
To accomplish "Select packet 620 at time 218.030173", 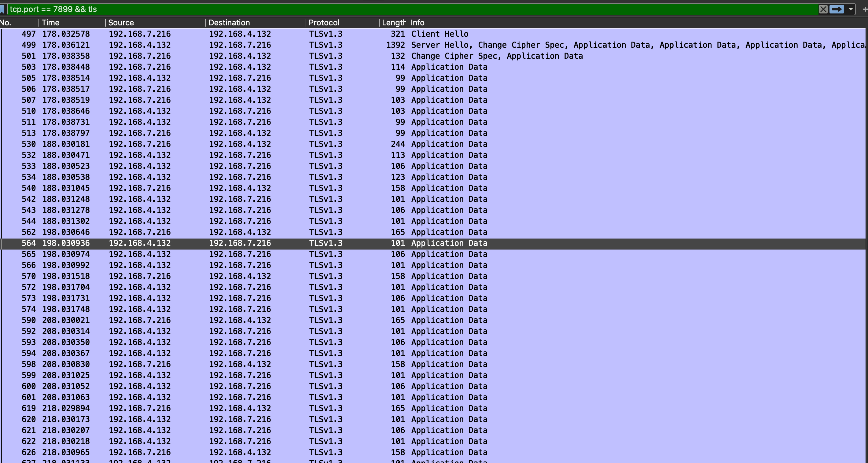I will 433,420.
